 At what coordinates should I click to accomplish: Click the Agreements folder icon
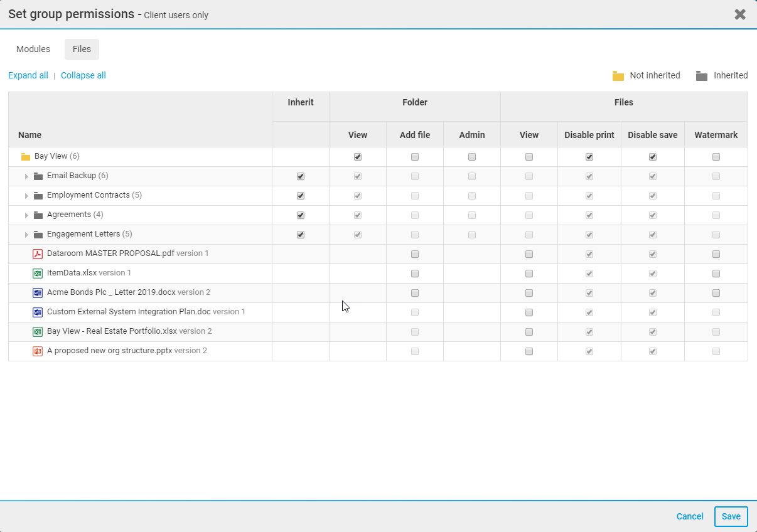pyautogui.click(x=38, y=215)
